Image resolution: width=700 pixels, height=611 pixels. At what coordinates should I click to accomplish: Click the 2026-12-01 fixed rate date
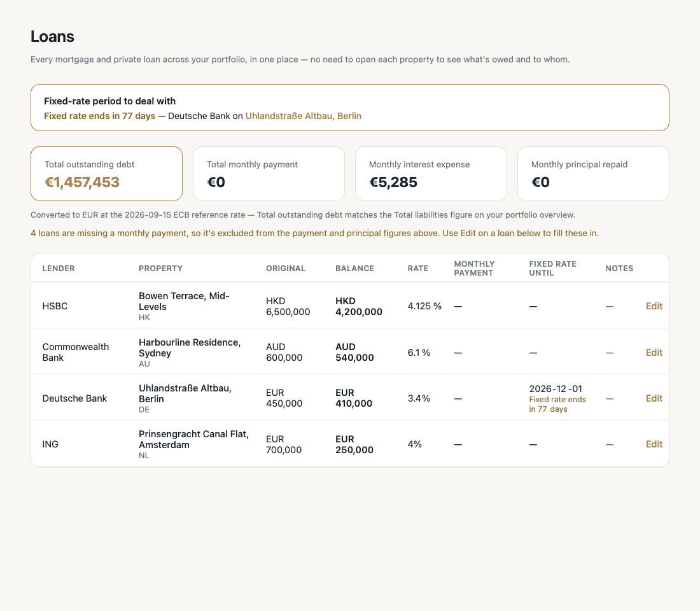coord(556,389)
